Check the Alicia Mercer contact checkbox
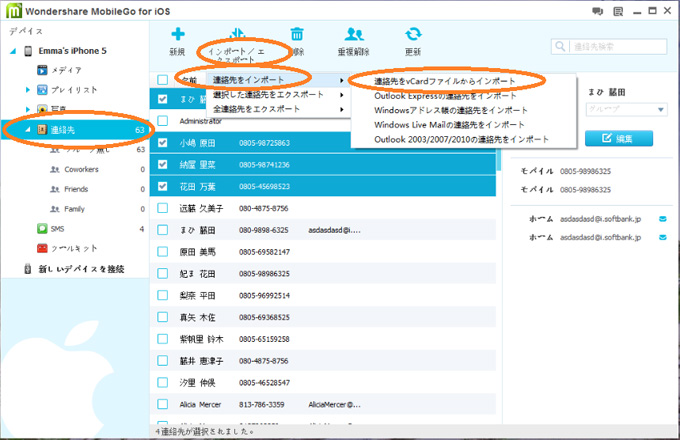This screenshot has width=680, height=440. [x=163, y=404]
